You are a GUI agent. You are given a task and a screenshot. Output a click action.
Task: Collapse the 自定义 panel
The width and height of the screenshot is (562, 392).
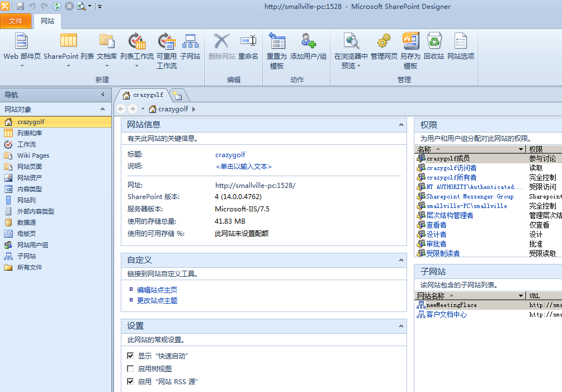click(x=401, y=260)
